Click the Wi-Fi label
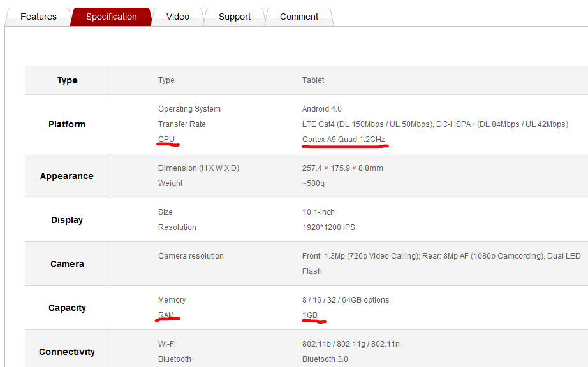Screen dimensions: 588x367 167,344
